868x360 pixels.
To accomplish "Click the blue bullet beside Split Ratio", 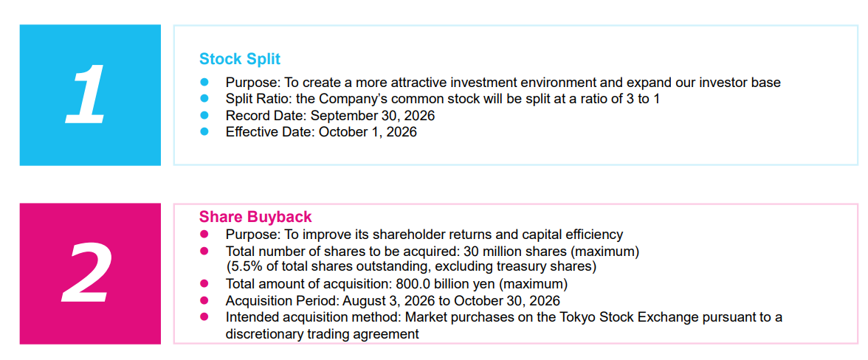I will [x=204, y=99].
